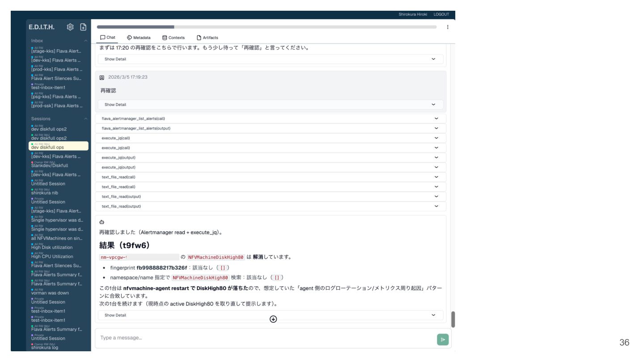Switch to the Chat tab

click(108, 38)
